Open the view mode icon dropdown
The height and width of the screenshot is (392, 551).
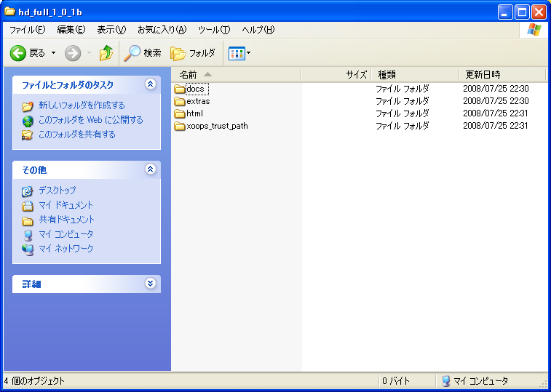[x=239, y=53]
